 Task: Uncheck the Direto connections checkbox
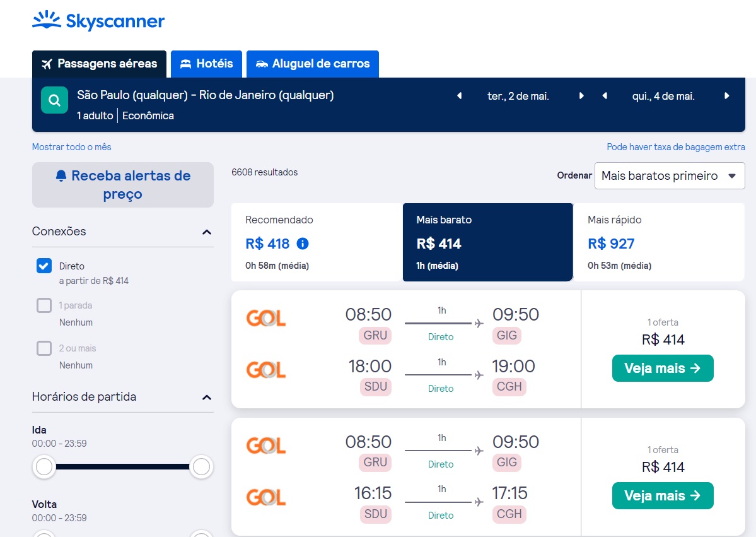coord(44,266)
